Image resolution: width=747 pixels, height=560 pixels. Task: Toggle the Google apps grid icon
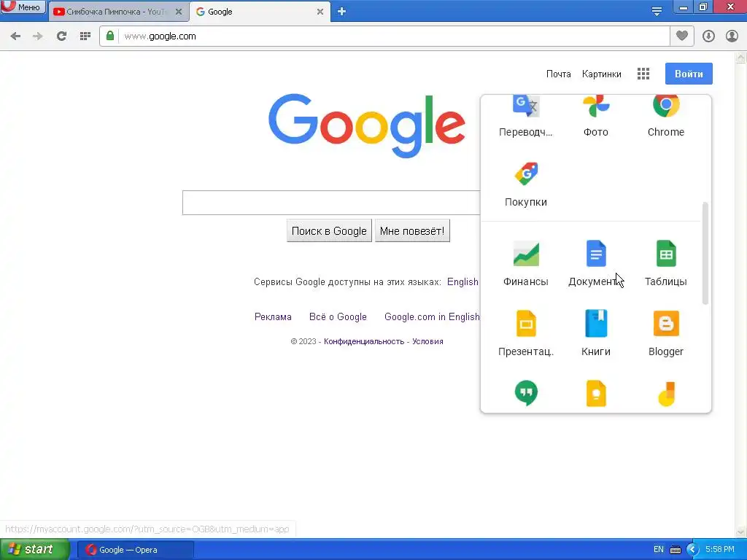[x=643, y=74]
